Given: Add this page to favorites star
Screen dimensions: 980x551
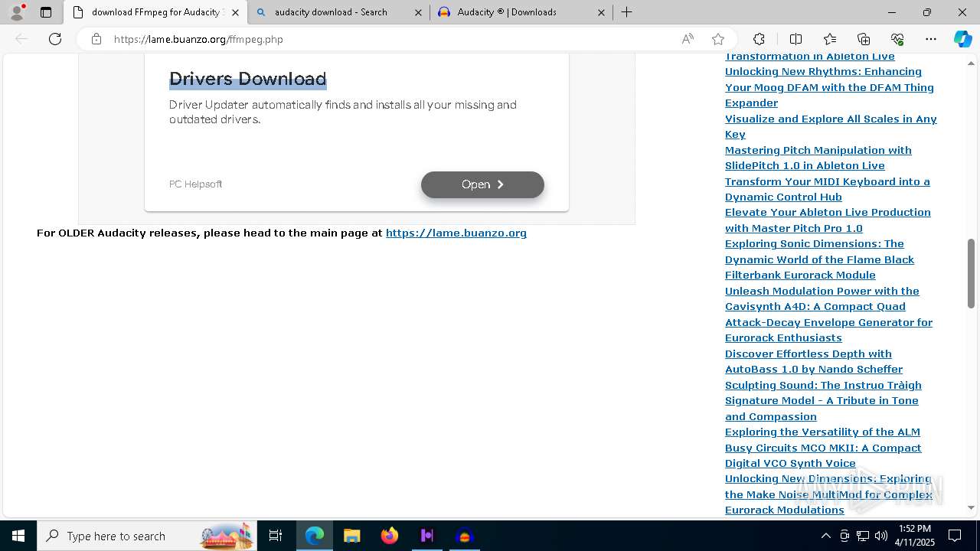Looking at the screenshot, I should [718, 39].
